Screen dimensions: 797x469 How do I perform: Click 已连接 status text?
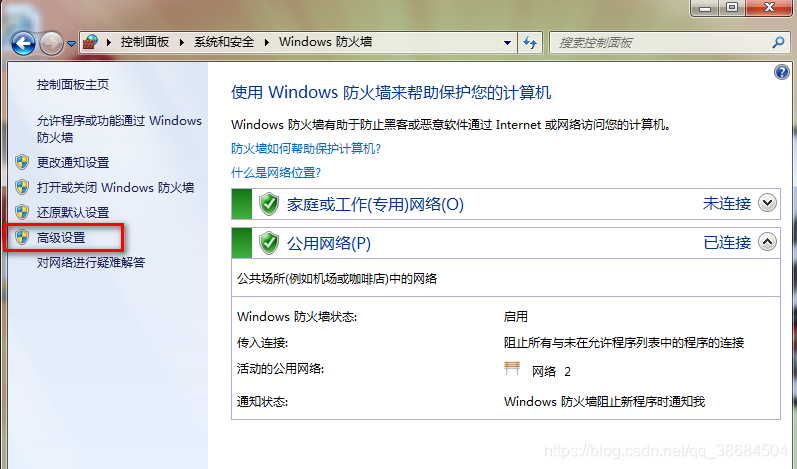point(727,243)
